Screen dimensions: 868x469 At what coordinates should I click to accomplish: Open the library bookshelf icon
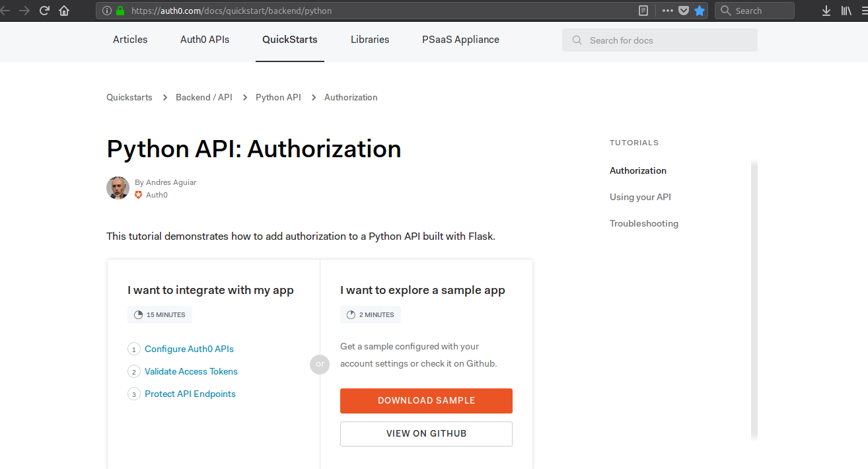point(846,11)
